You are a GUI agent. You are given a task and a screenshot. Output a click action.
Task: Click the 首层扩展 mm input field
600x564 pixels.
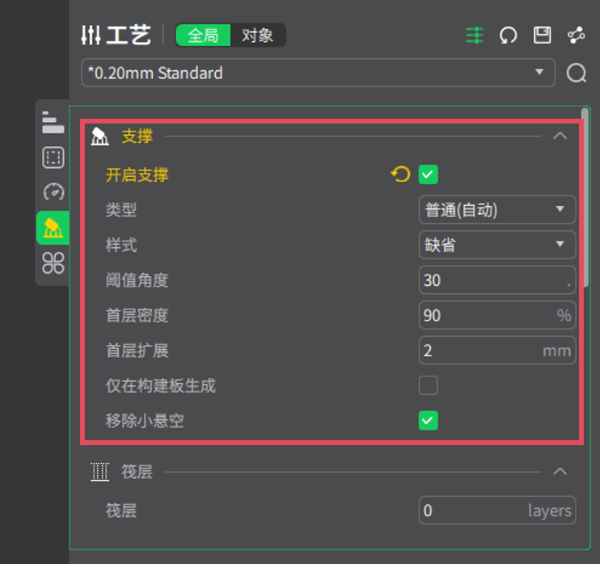pyautogui.click(x=497, y=350)
